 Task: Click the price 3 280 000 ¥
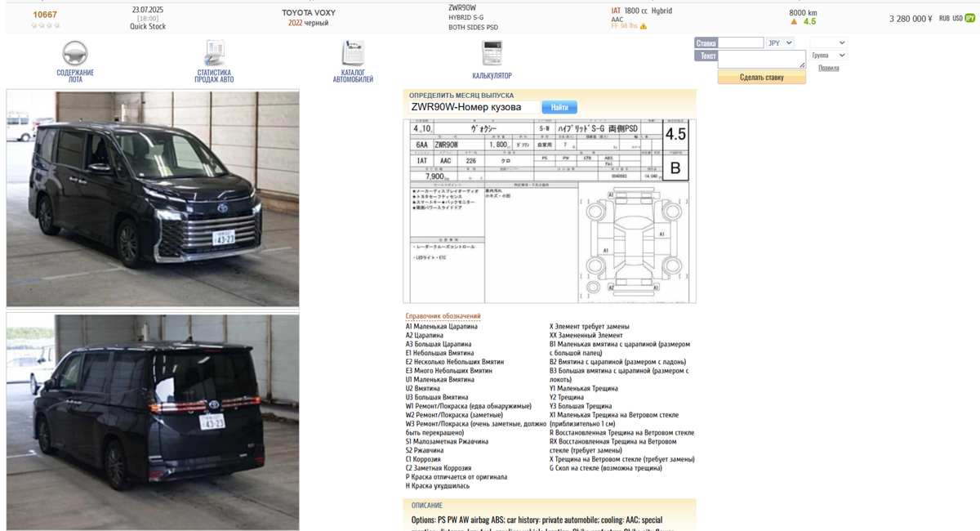tap(911, 18)
